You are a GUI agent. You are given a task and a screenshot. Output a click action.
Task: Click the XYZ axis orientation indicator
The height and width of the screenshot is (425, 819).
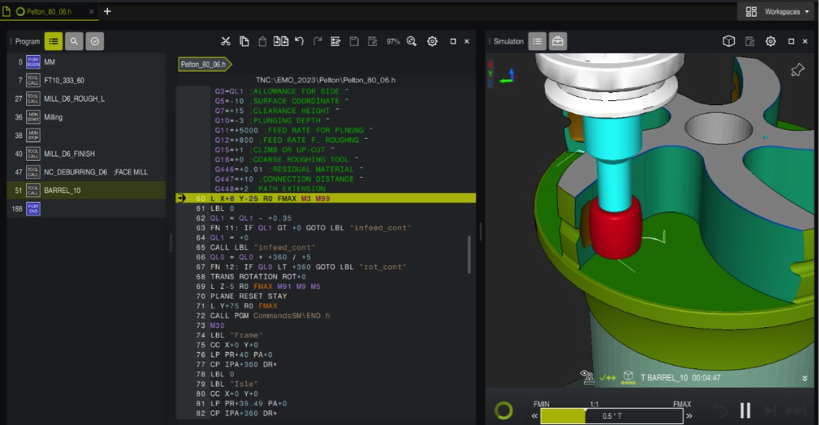point(501,73)
